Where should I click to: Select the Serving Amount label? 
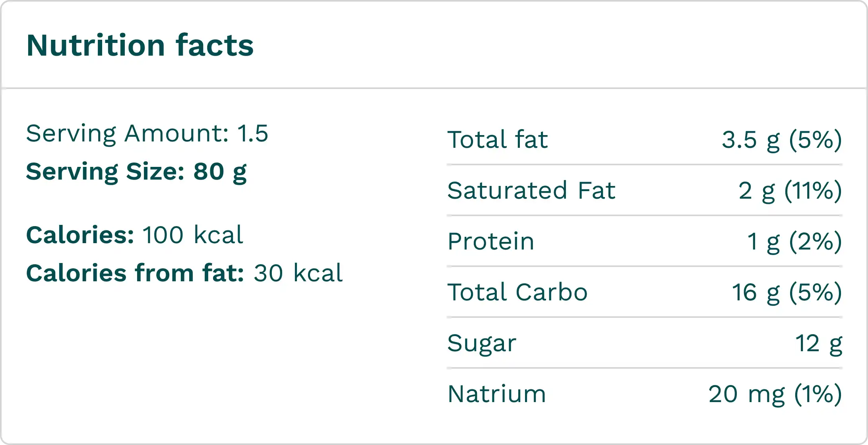127,133
